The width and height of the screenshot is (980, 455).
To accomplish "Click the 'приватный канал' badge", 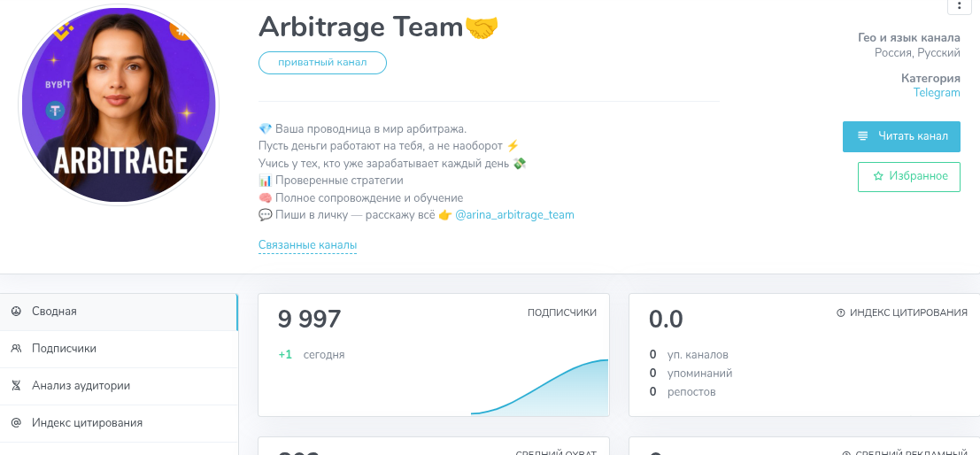I will click(322, 63).
